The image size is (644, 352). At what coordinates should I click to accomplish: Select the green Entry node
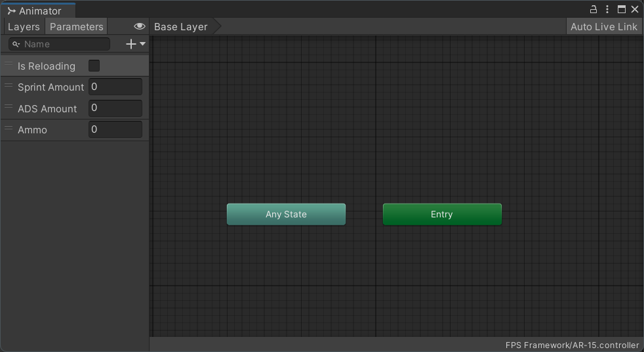coord(442,214)
